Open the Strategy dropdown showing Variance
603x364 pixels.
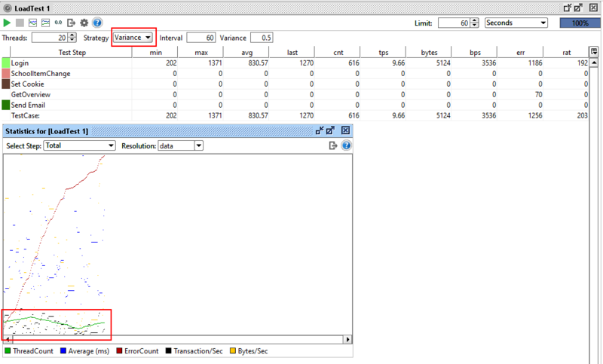coord(133,38)
